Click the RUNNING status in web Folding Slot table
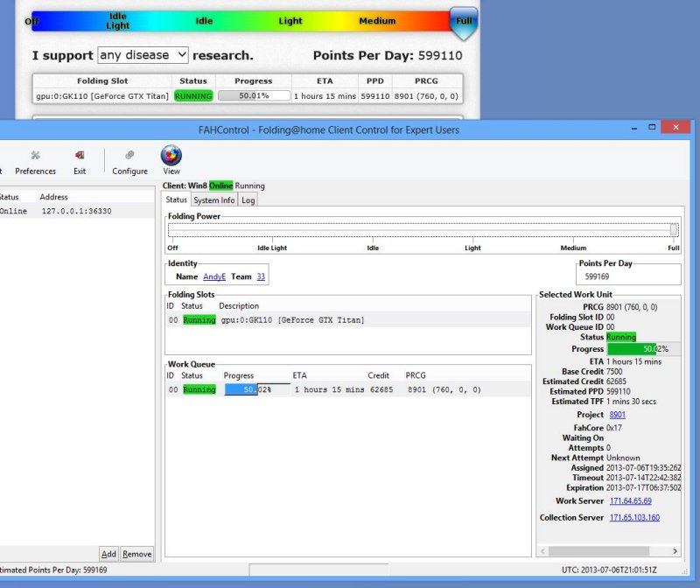Viewport: 700px width, 588px height. (x=193, y=96)
